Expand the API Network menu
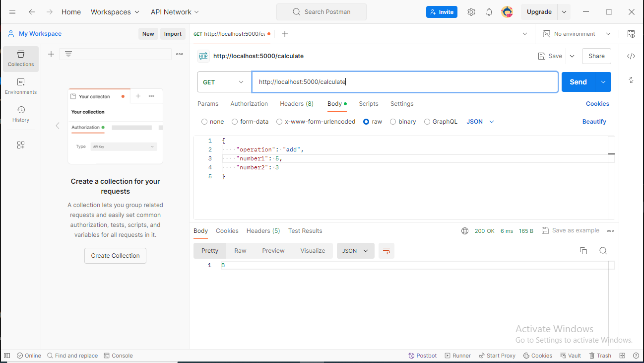The image size is (644, 363). pos(175,12)
